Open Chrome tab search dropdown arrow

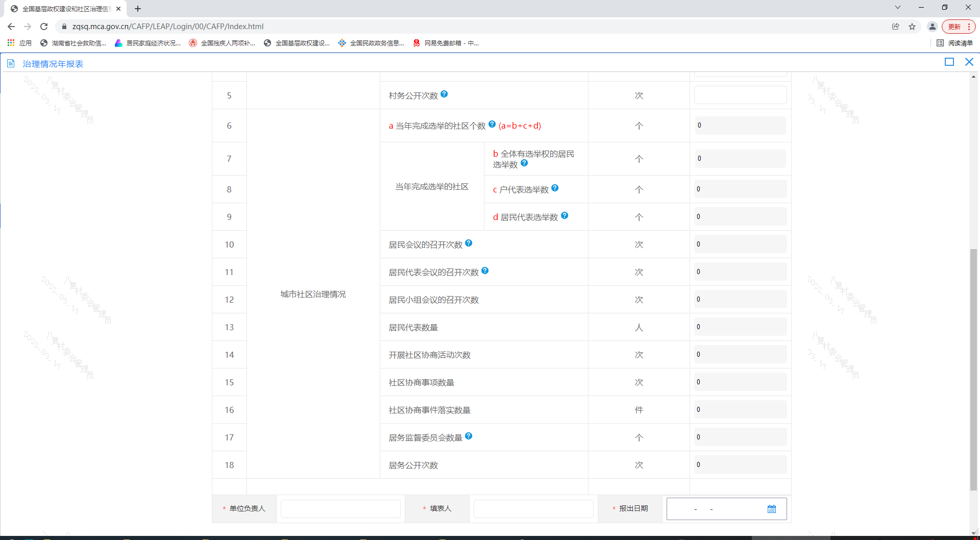(x=898, y=8)
